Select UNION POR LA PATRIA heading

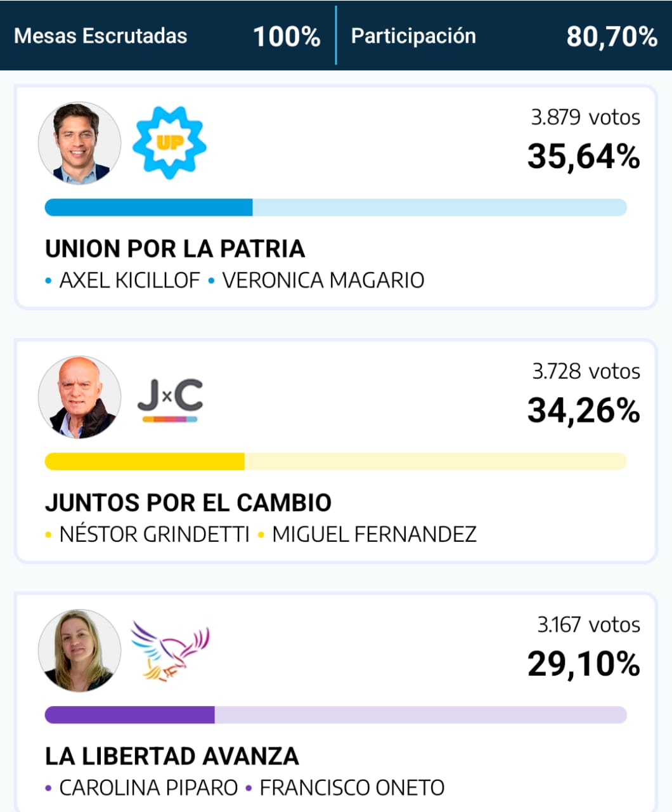pos(175,249)
